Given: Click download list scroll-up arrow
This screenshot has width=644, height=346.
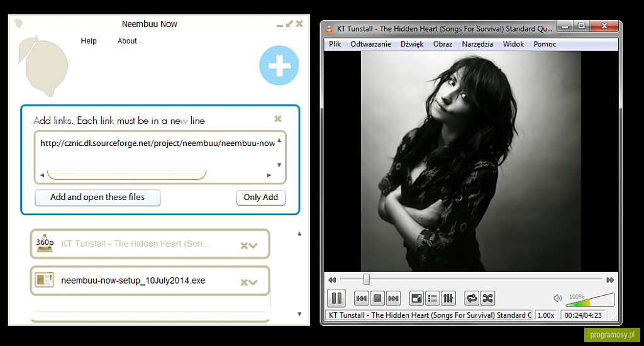Looking at the screenshot, I should [x=299, y=233].
